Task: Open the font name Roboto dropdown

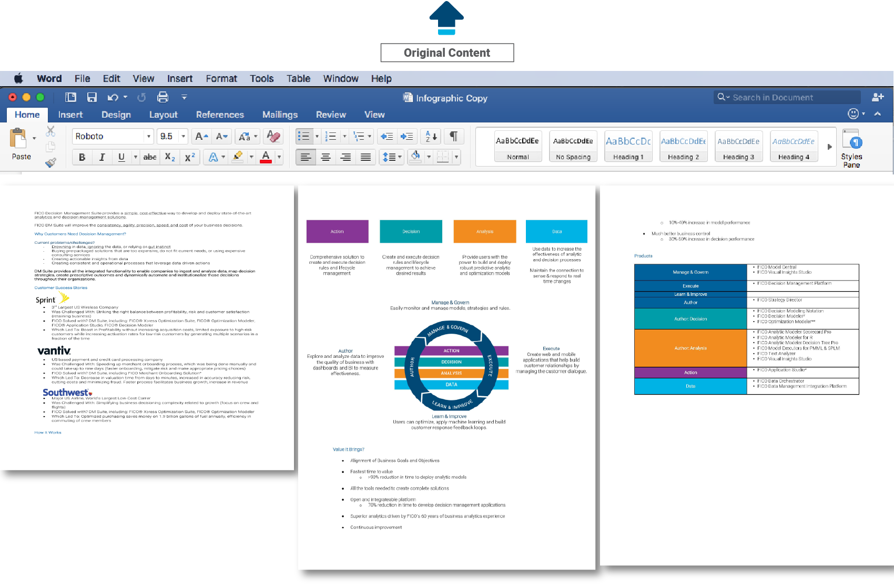Action: [x=149, y=137]
